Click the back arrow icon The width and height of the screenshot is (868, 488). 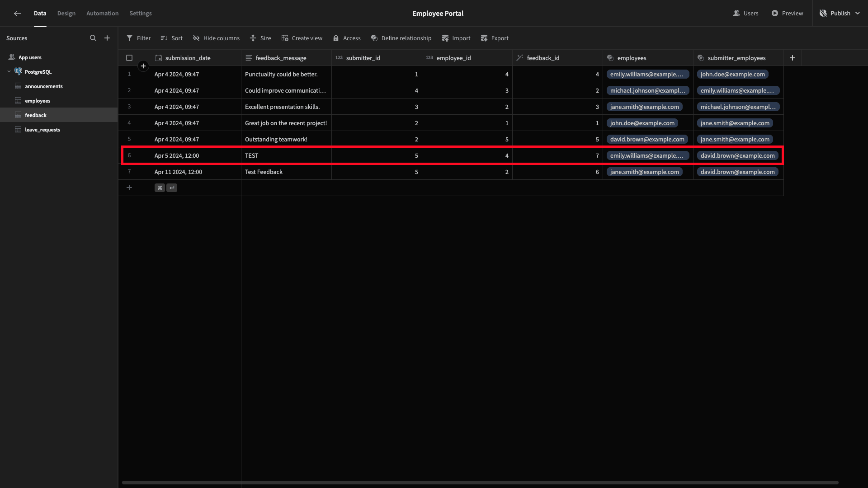[x=17, y=14]
